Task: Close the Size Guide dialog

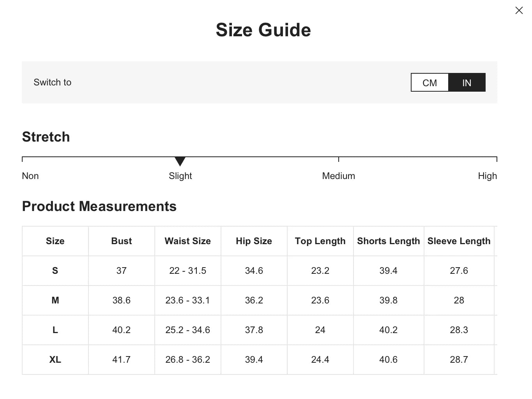Action: [x=519, y=11]
